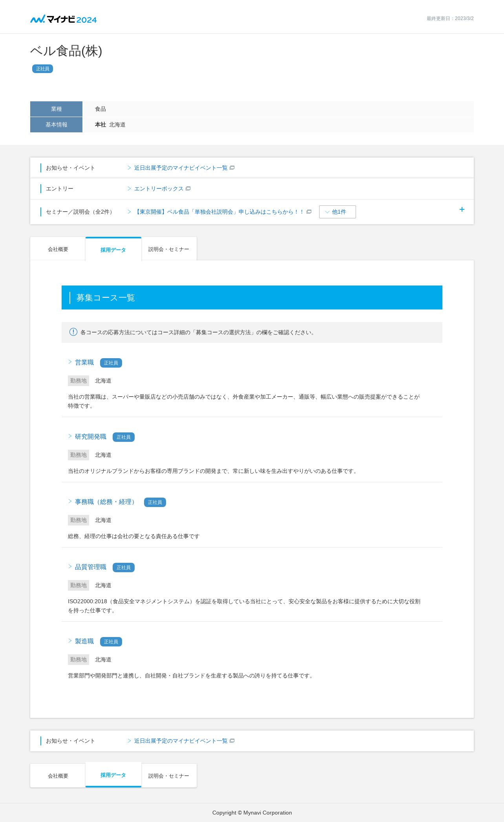Click the 本社 北海道 value
The height and width of the screenshot is (822, 504).
[110, 124]
